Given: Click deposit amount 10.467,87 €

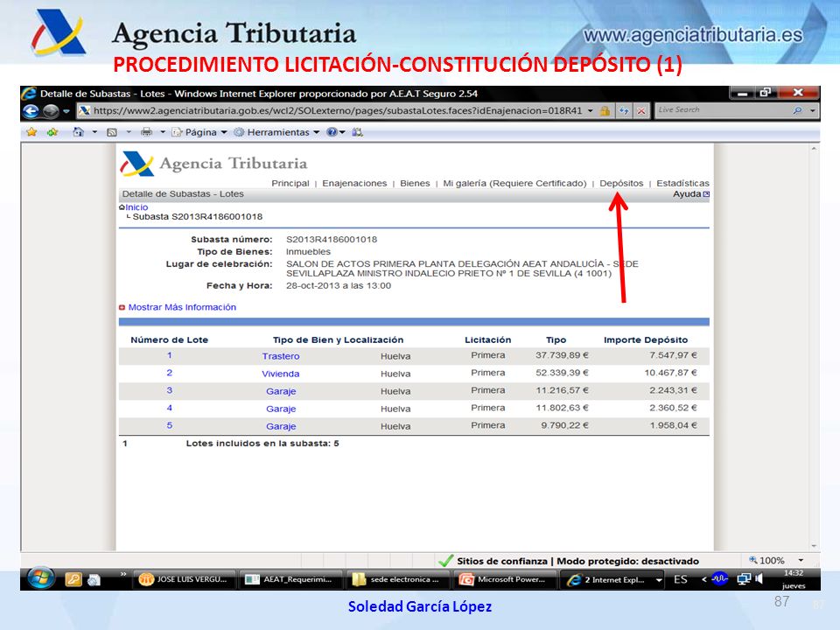Looking at the screenshot, I should (x=670, y=373).
